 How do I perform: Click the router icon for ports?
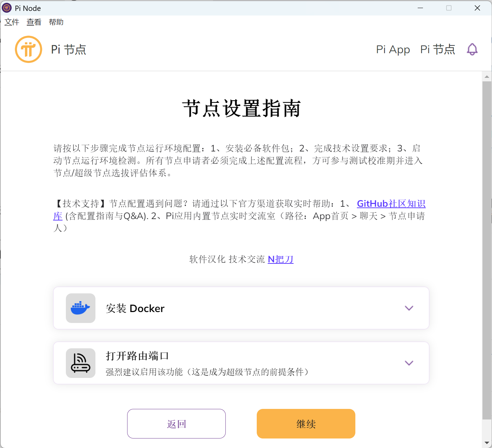81,363
